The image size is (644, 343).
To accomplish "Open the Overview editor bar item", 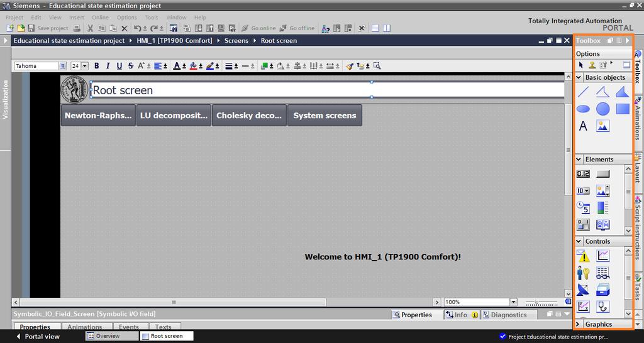I will tap(112, 336).
